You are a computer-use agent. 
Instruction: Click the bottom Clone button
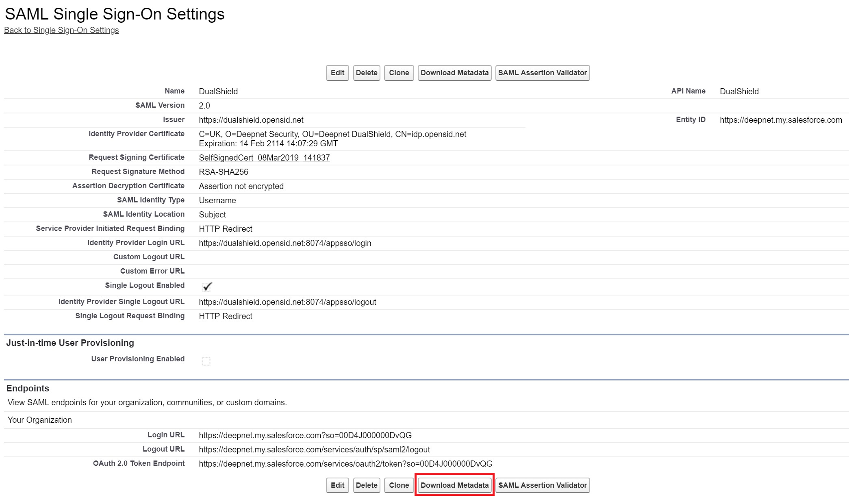(x=399, y=485)
